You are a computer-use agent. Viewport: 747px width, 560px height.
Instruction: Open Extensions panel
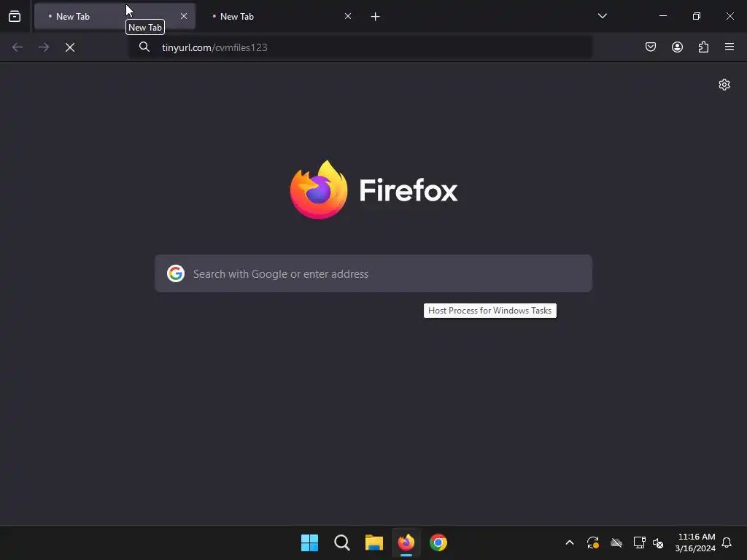click(703, 47)
